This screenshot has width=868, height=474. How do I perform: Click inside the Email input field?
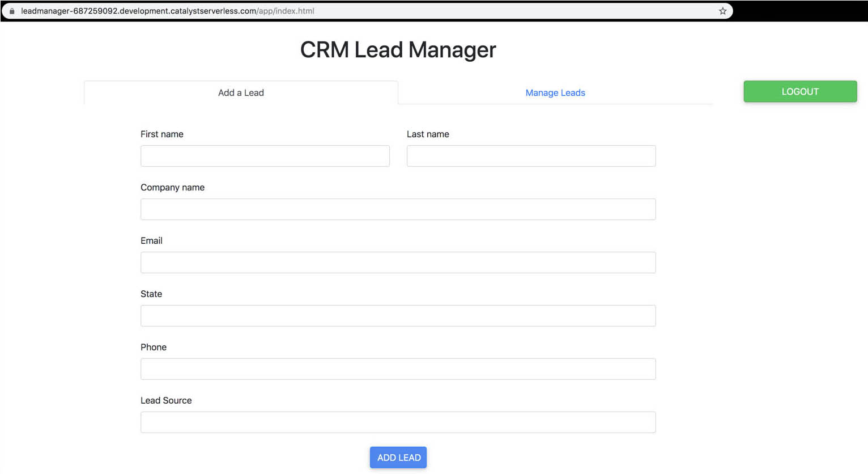pyautogui.click(x=398, y=263)
